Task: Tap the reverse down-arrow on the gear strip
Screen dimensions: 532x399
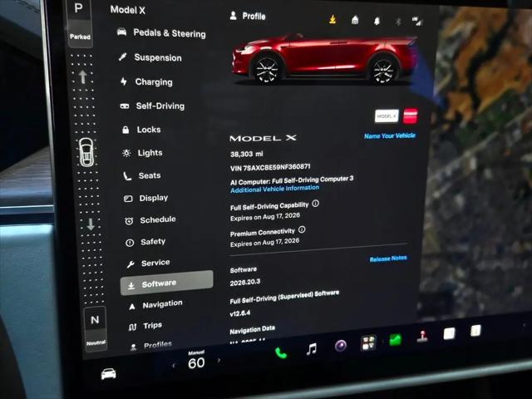Action: coord(91,224)
